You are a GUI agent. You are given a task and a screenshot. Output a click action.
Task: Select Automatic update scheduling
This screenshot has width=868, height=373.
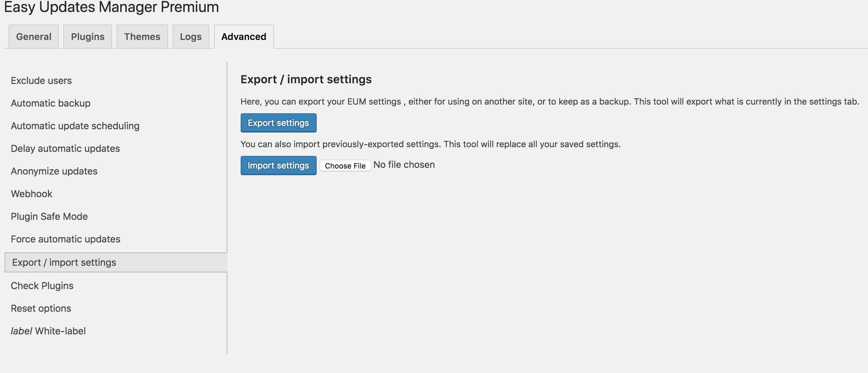pos(75,126)
